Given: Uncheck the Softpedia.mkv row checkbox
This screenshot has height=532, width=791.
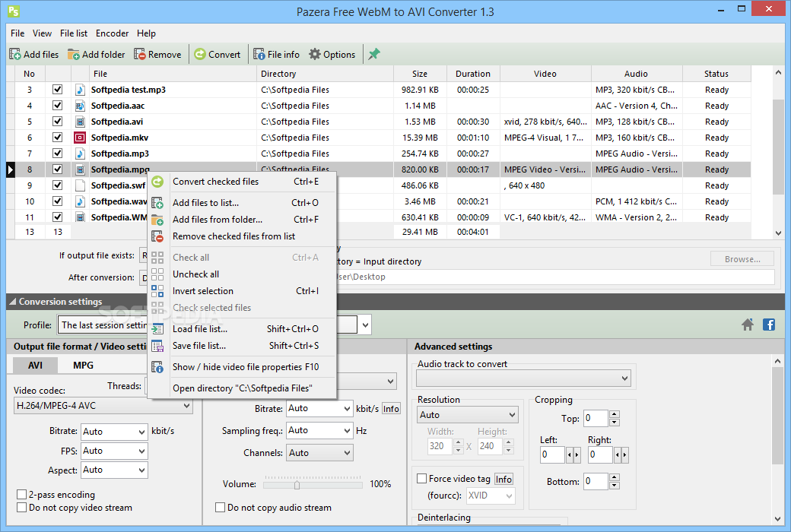Looking at the screenshot, I should 58,137.
